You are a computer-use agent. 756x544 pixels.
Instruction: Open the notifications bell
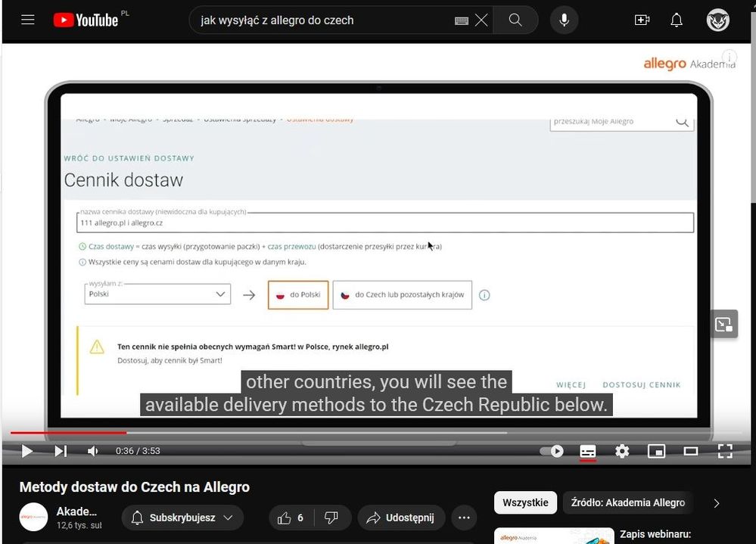pos(677,20)
